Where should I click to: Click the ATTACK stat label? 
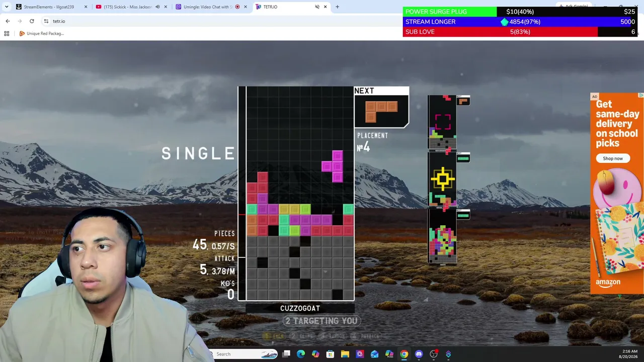[x=224, y=258]
